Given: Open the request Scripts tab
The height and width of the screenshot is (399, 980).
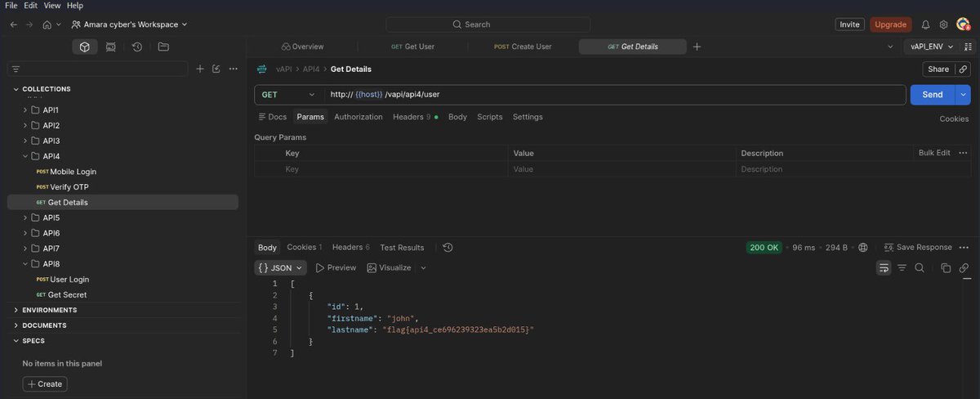Looking at the screenshot, I should [490, 117].
